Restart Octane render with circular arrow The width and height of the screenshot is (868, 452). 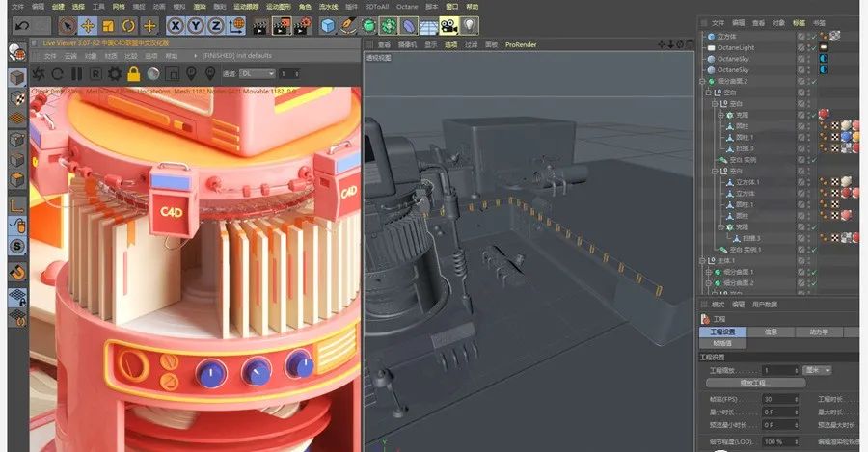(58, 73)
